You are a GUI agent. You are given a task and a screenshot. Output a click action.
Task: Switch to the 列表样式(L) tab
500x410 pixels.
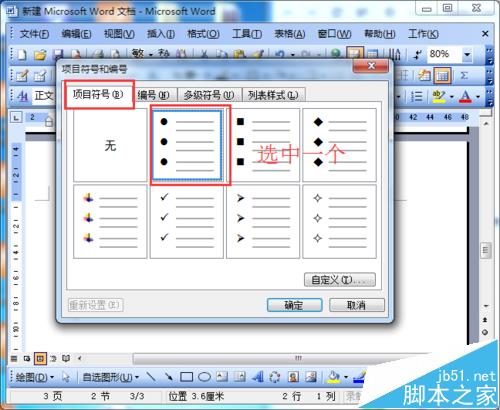(x=273, y=95)
